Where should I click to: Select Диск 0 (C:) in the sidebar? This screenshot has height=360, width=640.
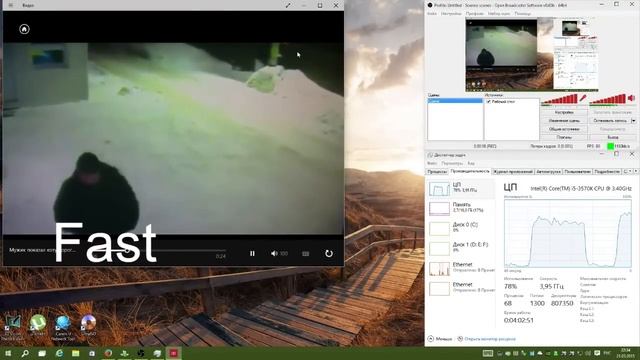(x=461, y=228)
